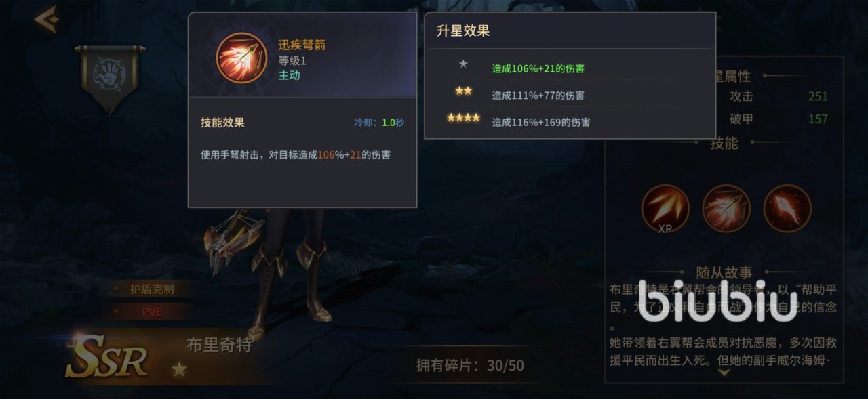Tap the 拥有碎片 30/50 fragment counter
The width and height of the screenshot is (868, 399).
tap(470, 366)
